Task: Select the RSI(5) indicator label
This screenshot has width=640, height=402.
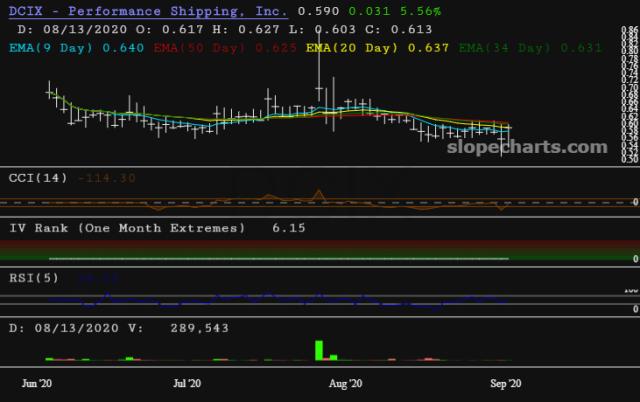Action: point(34,278)
